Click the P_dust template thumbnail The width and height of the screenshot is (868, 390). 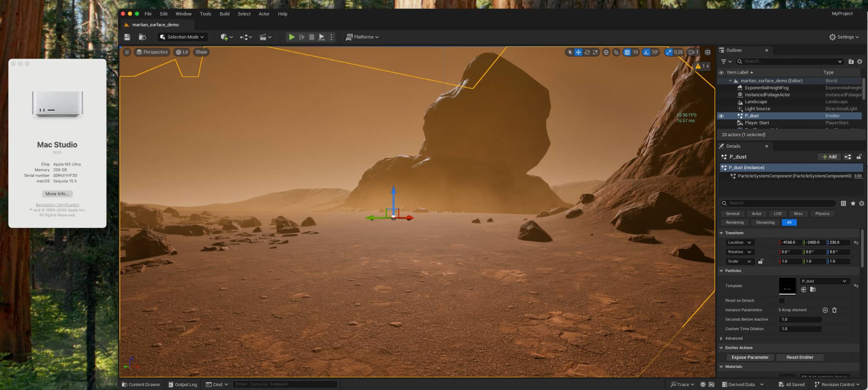787,286
